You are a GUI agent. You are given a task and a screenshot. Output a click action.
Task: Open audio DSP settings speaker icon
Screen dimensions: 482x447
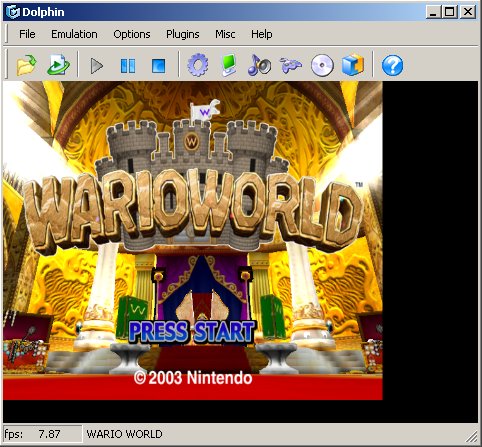[x=259, y=65]
